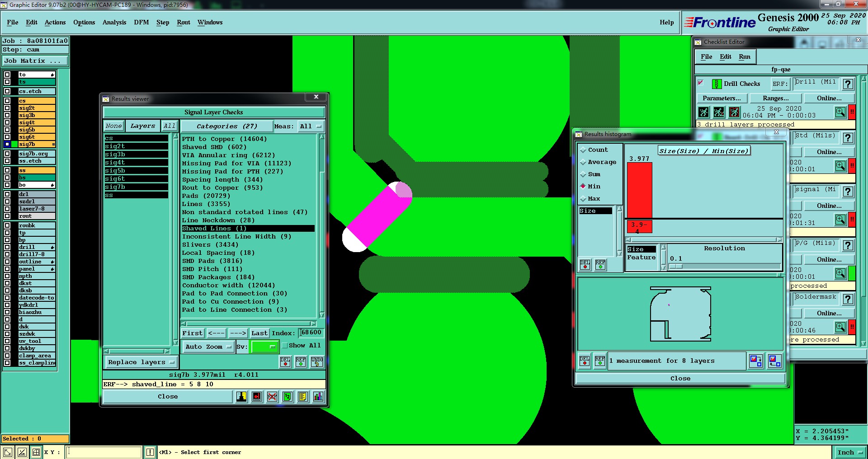Viewport: 868px width, 459px height.
Task: Click the question mark help icon for Drill Checks
Action: click(x=848, y=84)
